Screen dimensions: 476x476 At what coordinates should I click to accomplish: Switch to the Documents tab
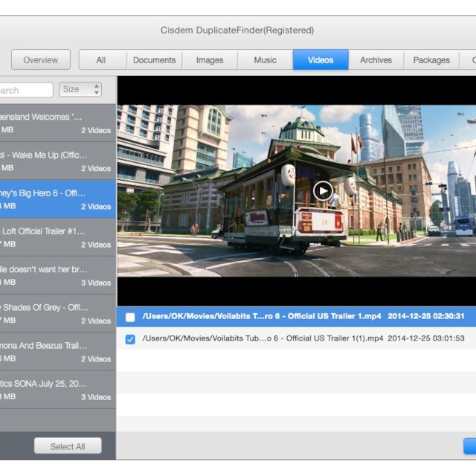(154, 60)
